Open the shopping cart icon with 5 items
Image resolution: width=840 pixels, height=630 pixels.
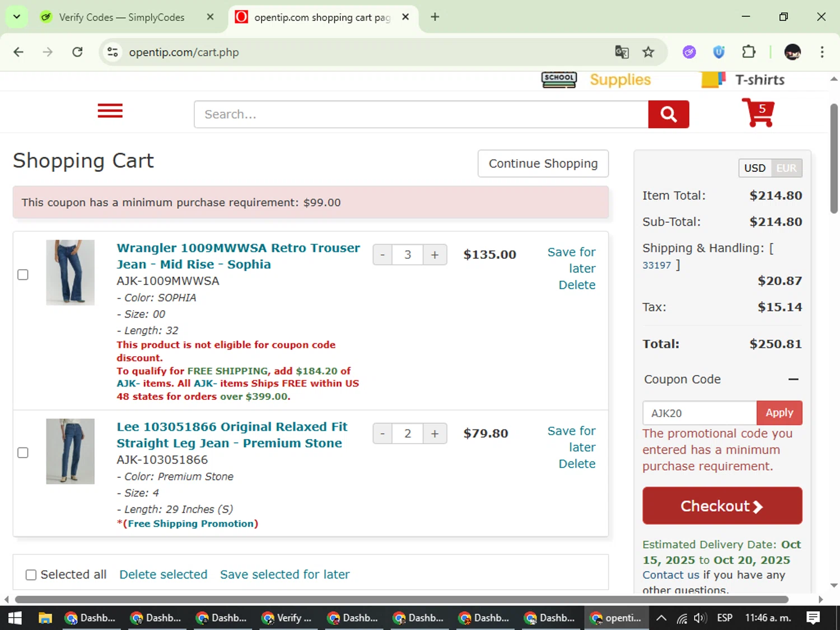click(x=758, y=112)
